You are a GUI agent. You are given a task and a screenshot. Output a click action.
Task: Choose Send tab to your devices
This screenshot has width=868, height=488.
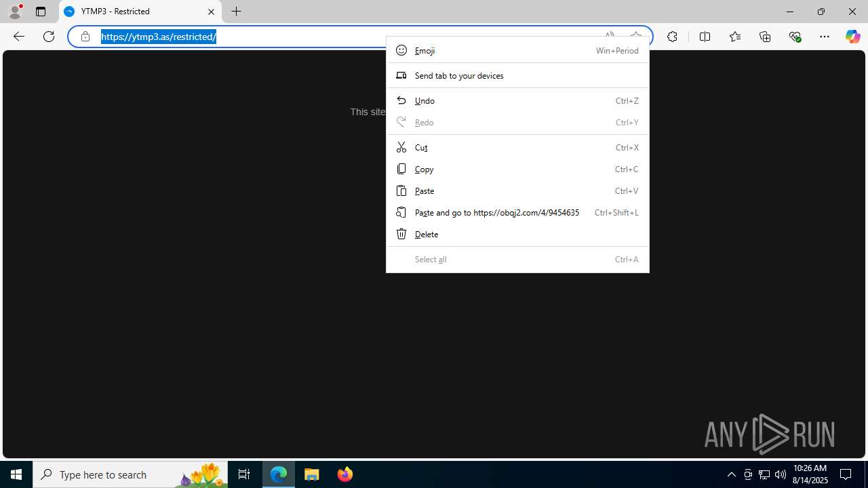point(517,75)
